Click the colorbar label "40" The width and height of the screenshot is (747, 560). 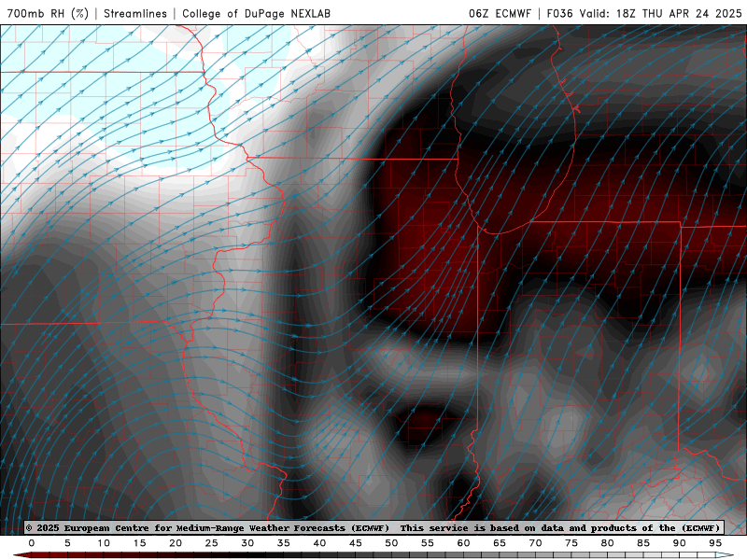tap(319, 543)
